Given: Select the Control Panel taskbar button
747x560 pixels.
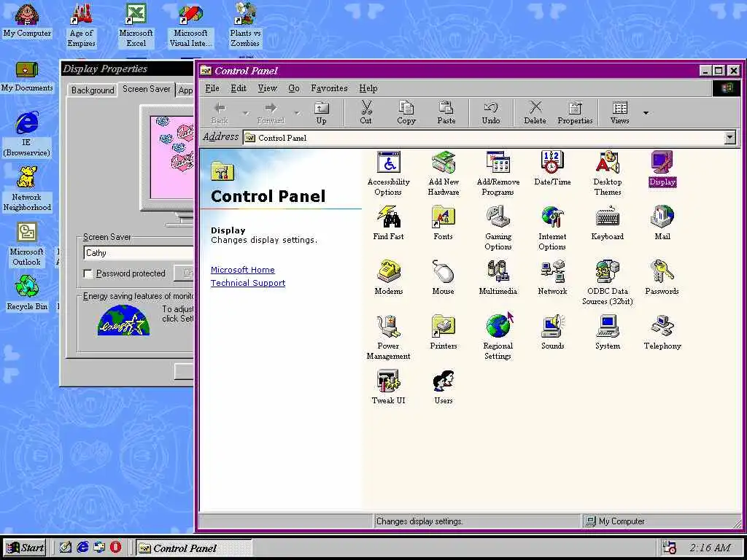Looking at the screenshot, I should coord(193,548).
